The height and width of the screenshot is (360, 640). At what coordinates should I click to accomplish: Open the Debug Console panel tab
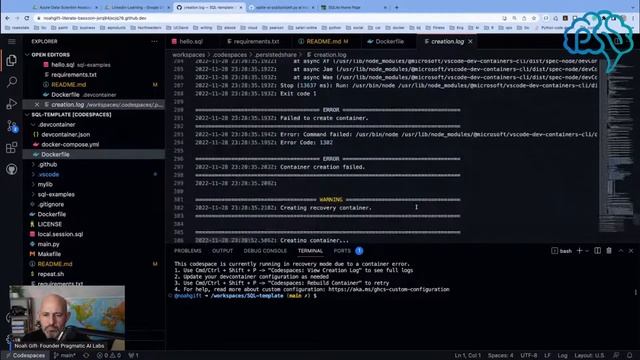(265, 251)
